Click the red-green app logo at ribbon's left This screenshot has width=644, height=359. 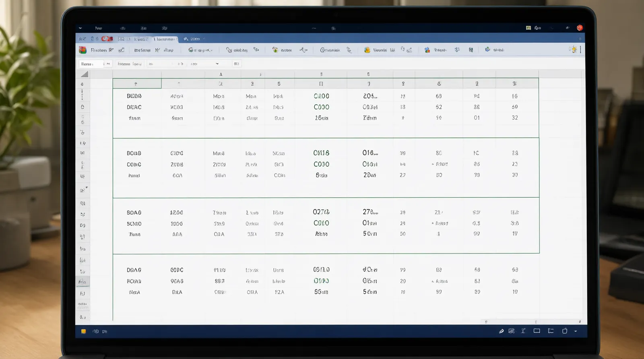pyautogui.click(x=83, y=50)
